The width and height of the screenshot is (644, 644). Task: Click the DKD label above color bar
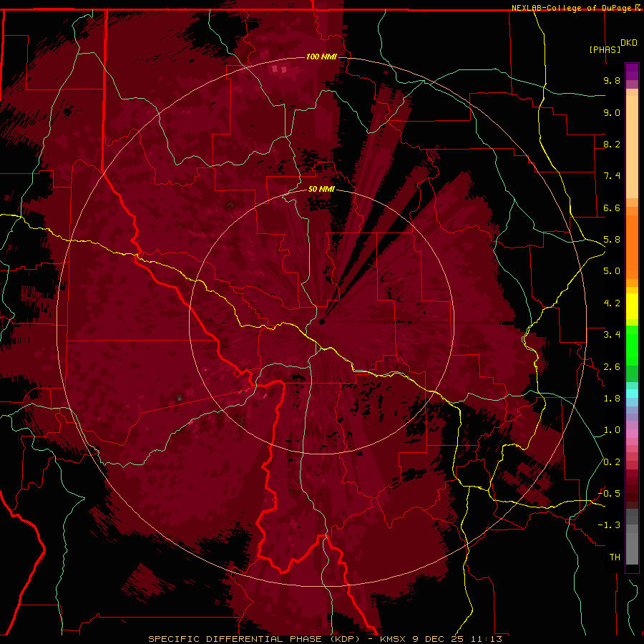pyautogui.click(x=629, y=43)
